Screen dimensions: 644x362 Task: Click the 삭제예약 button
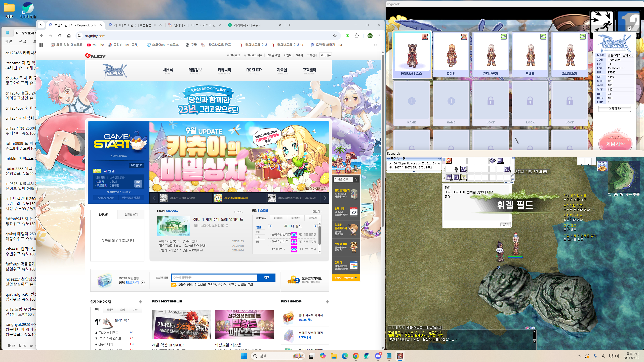[x=614, y=109]
